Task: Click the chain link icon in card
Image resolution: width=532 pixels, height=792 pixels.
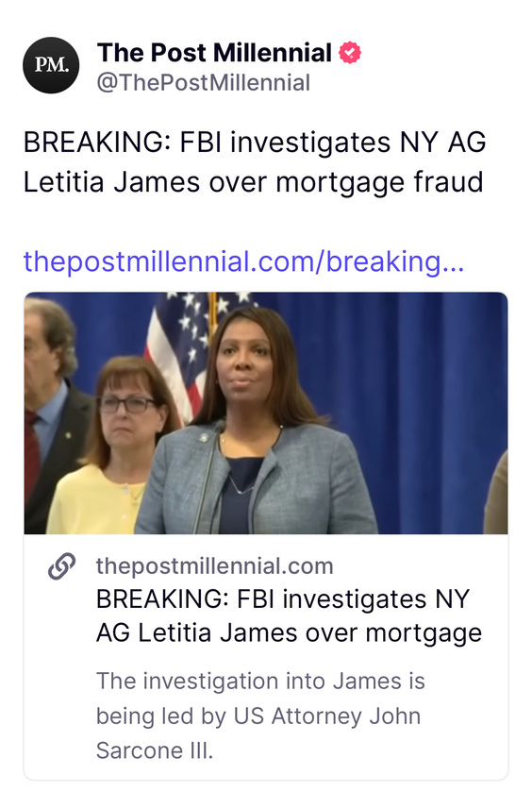Action: click(62, 566)
